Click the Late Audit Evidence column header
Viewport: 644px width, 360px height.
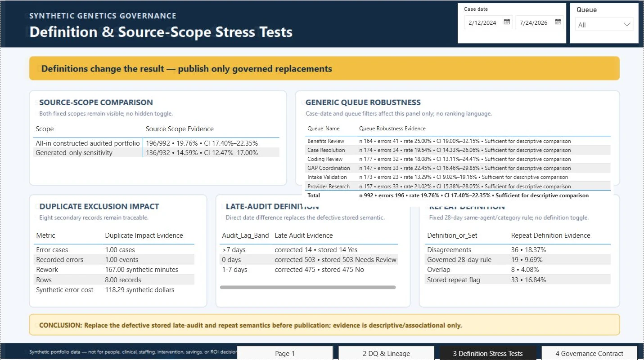[x=304, y=236]
